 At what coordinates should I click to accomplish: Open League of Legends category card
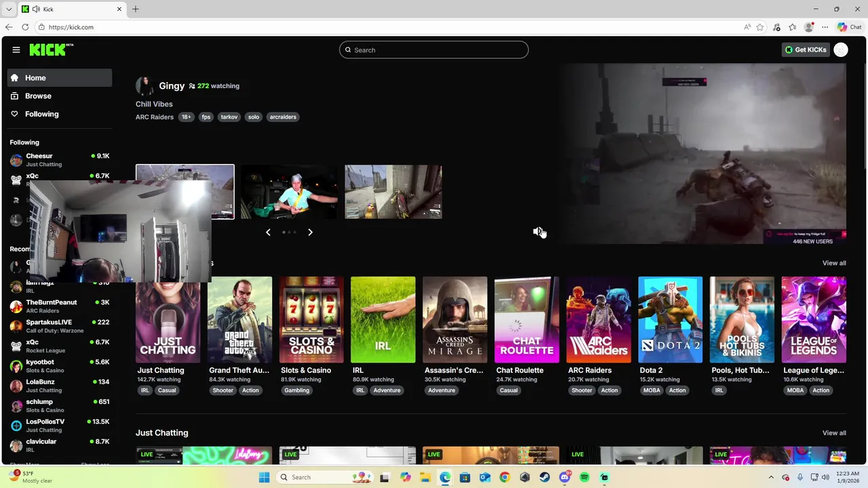(x=814, y=320)
